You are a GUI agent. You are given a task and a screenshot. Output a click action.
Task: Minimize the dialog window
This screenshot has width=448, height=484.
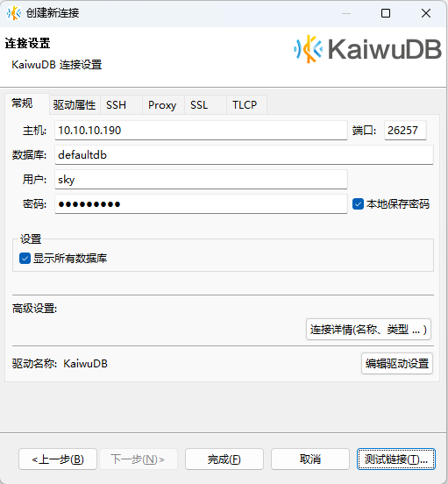(x=346, y=13)
